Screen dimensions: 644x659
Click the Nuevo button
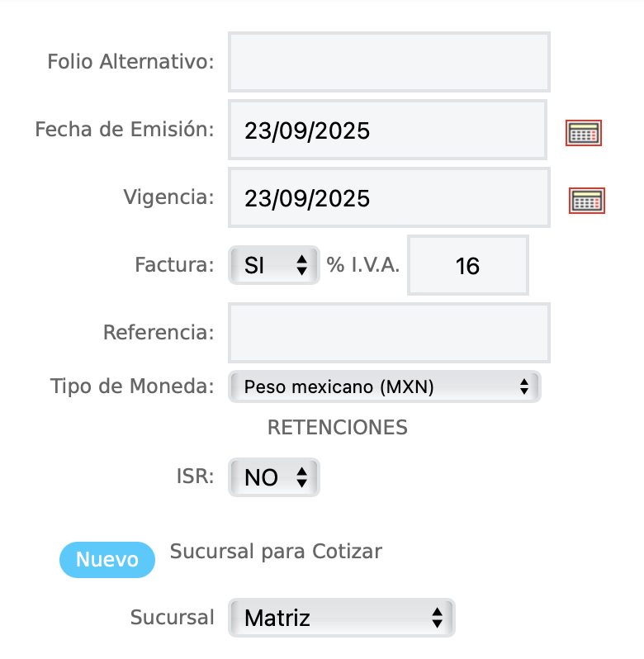(x=107, y=559)
